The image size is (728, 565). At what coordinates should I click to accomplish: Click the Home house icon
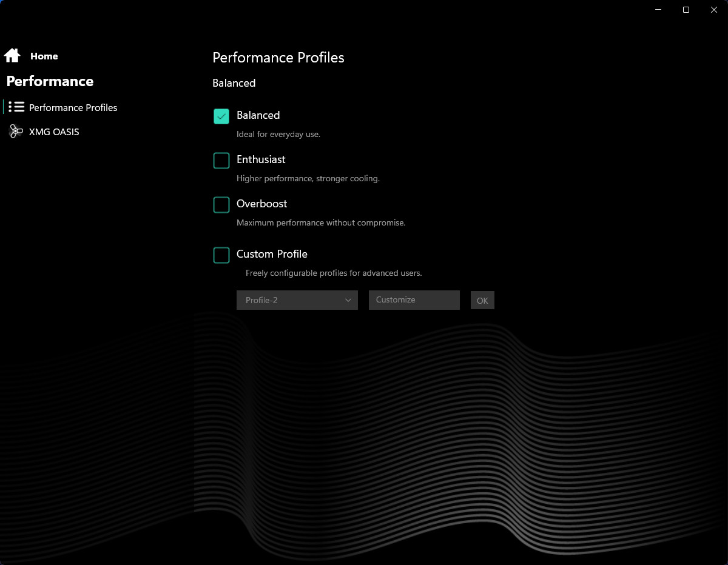click(12, 56)
